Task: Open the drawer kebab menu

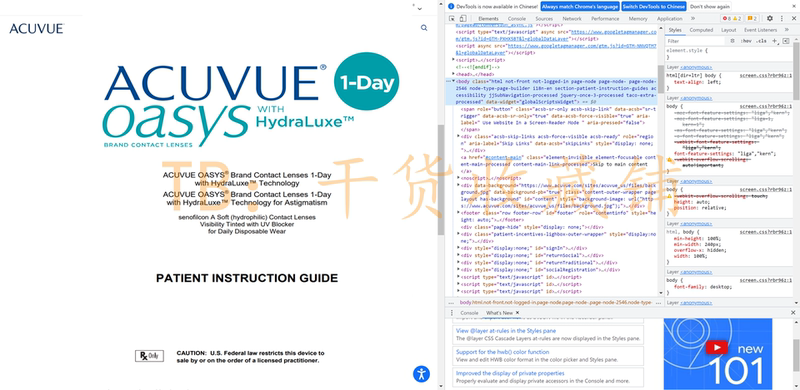Action: point(452,312)
